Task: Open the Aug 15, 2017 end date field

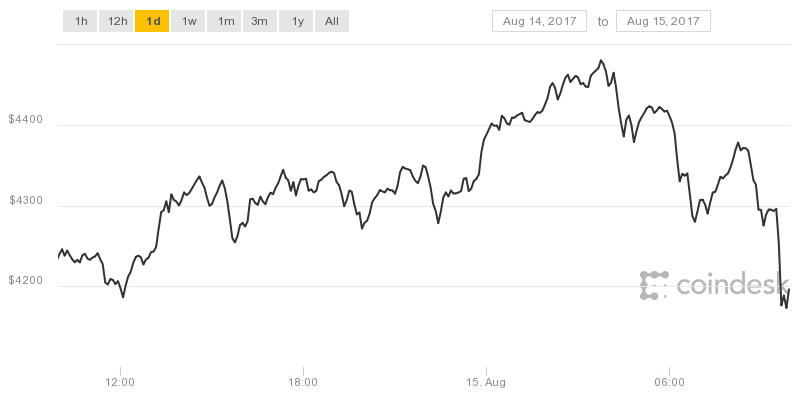Action: [663, 21]
